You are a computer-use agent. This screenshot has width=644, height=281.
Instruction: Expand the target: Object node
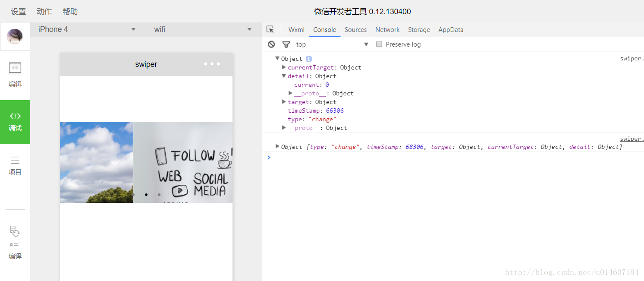pyautogui.click(x=284, y=101)
